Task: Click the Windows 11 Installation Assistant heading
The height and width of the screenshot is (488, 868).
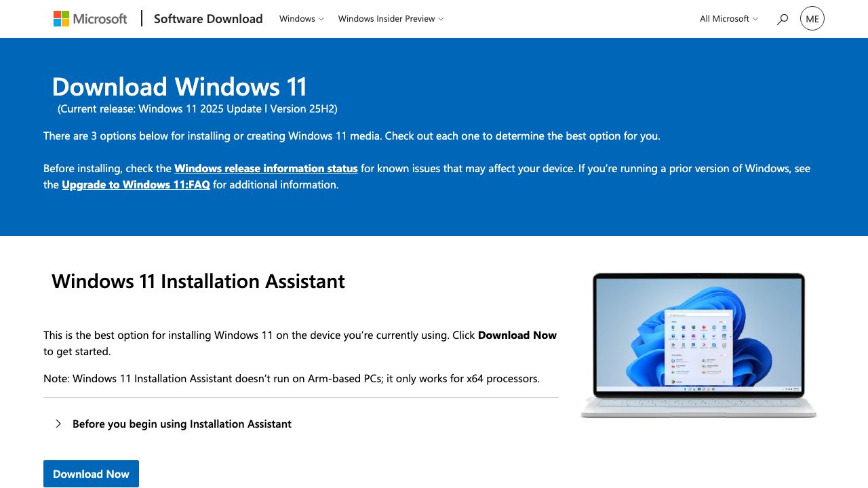Action: pos(198,281)
